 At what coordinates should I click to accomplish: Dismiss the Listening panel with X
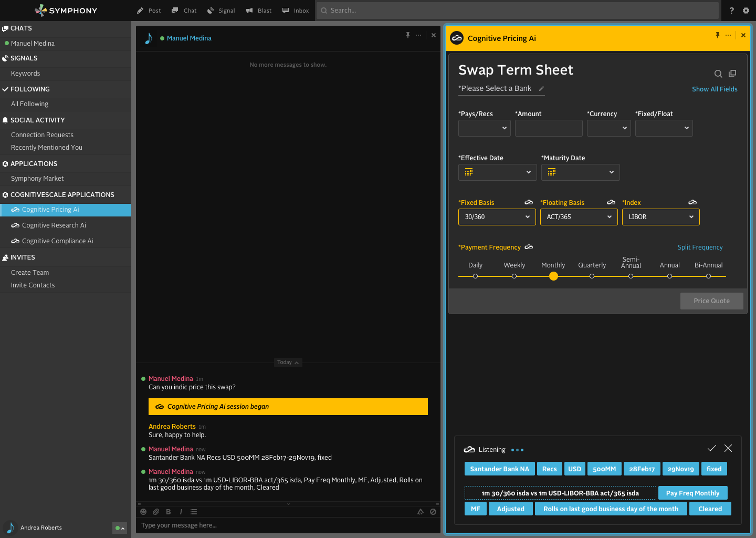728,448
